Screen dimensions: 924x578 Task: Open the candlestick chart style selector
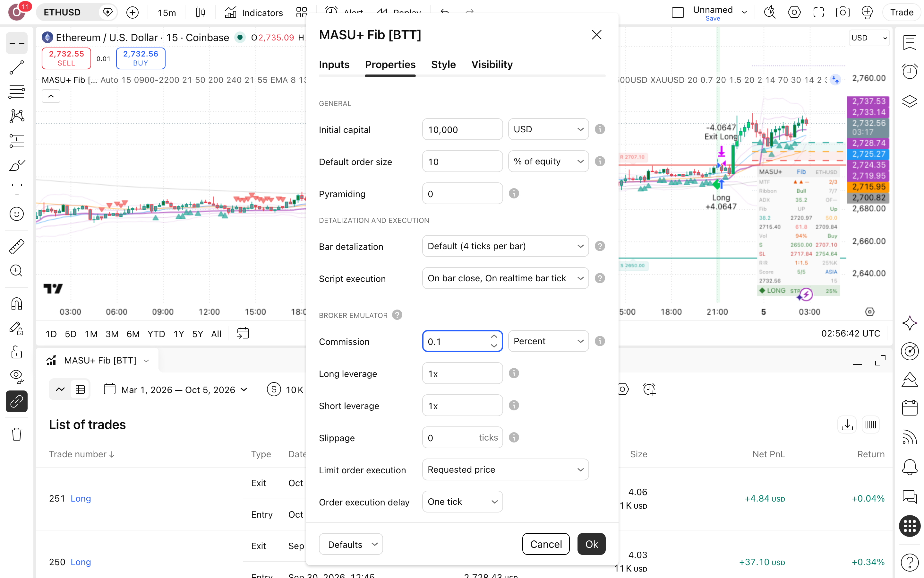201,13
